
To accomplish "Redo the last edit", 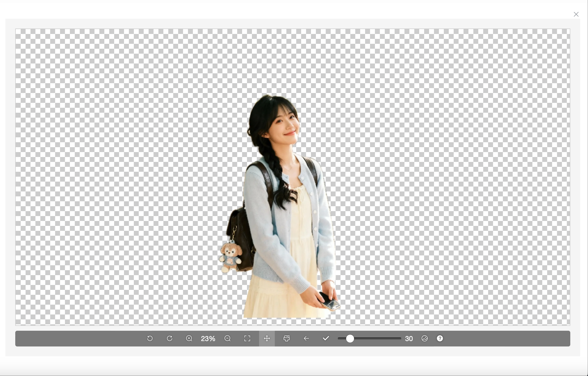I will pyautogui.click(x=170, y=339).
